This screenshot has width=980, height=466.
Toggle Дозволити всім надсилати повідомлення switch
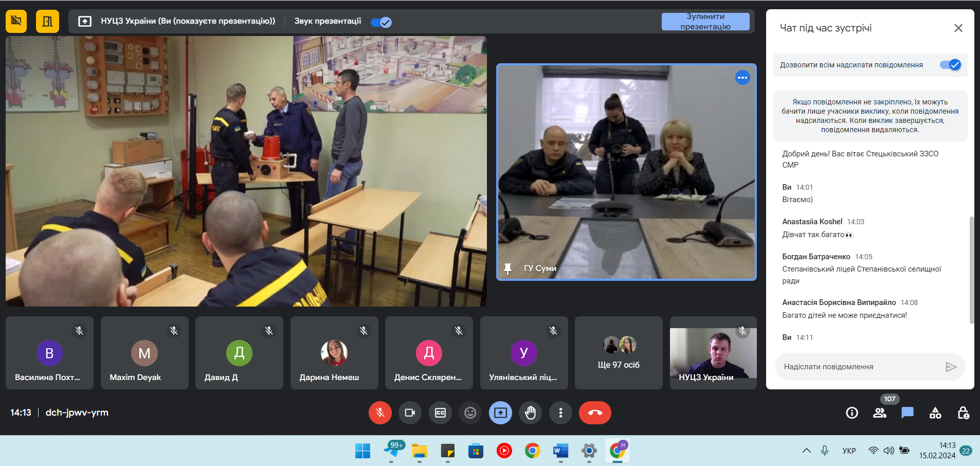(950, 65)
